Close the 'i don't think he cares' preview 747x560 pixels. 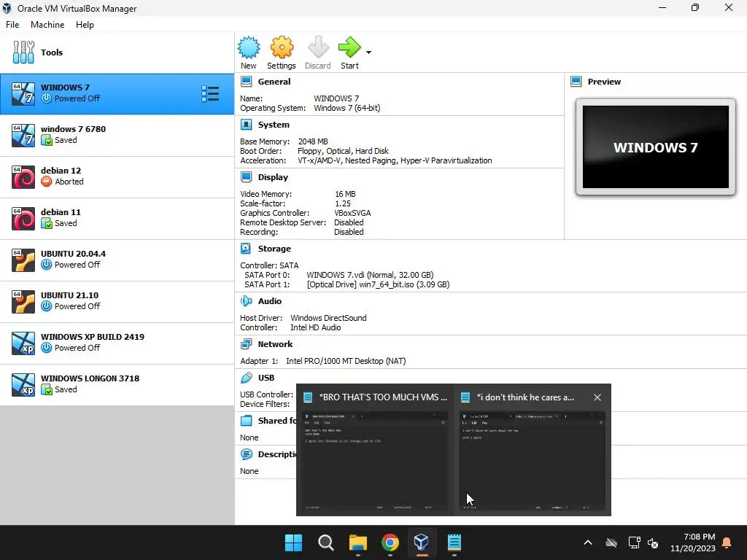(x=597, y=397)
